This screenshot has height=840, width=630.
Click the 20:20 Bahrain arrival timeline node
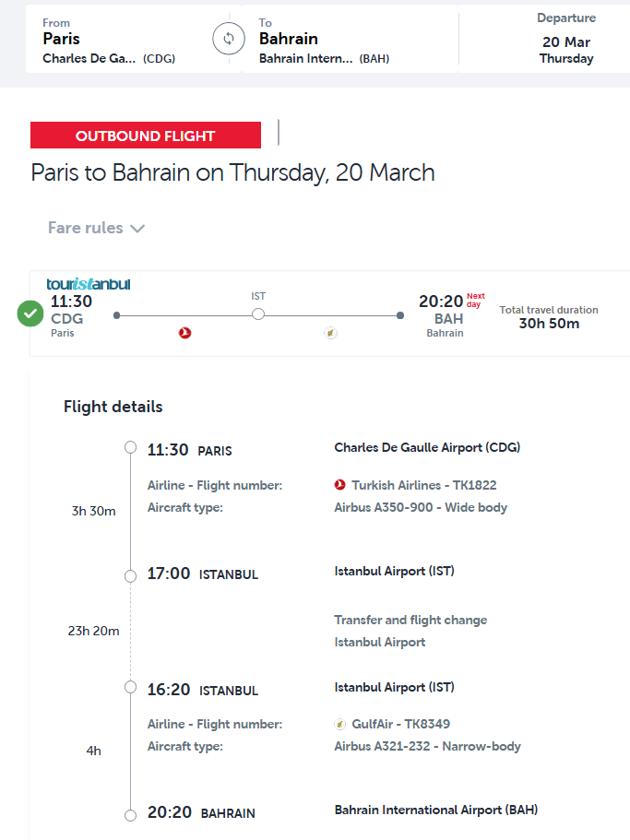coord(130,814)
